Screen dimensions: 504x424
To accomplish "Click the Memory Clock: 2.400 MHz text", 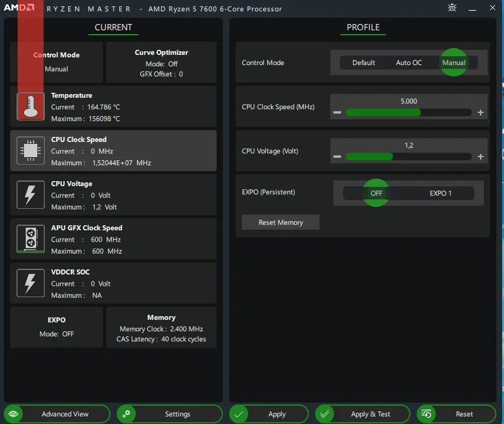I will pos(161,329).
